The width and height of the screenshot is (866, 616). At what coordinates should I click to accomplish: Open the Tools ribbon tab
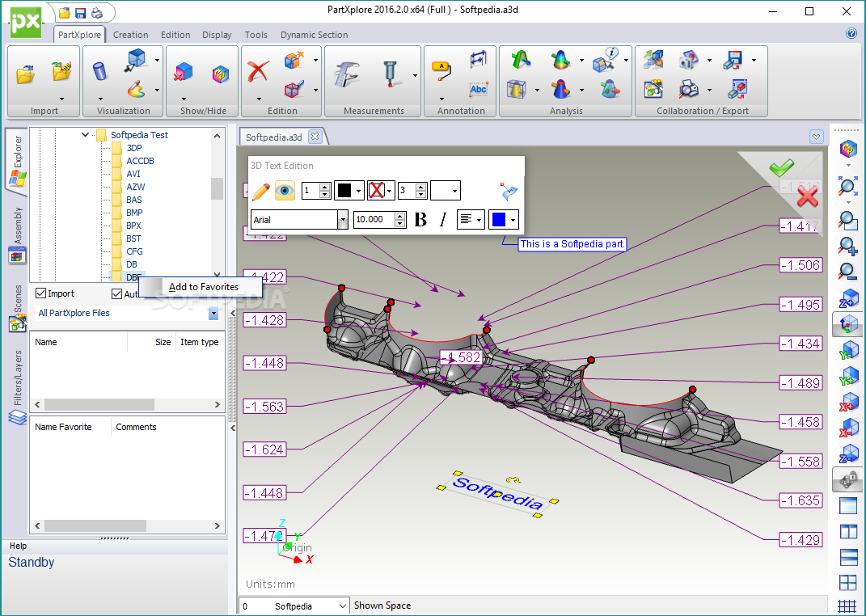pyautogui.click(x=256, y=35)
